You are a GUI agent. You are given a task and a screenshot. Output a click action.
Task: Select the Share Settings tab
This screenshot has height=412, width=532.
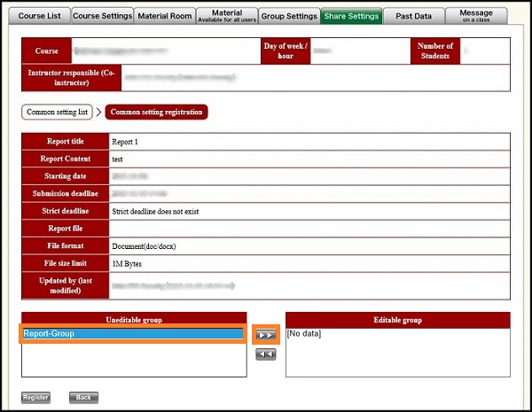click(353, 16)
